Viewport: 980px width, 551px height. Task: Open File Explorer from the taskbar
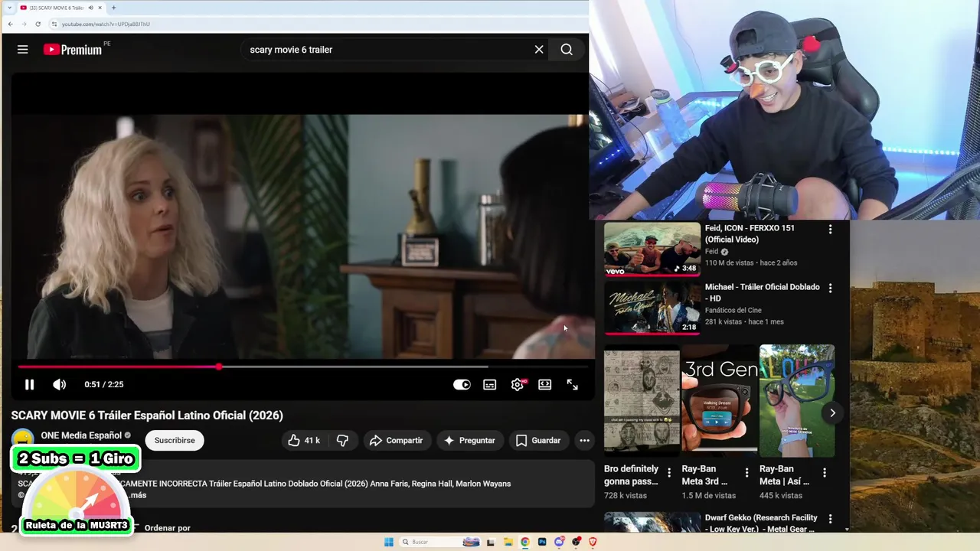[x=508, y=542]
